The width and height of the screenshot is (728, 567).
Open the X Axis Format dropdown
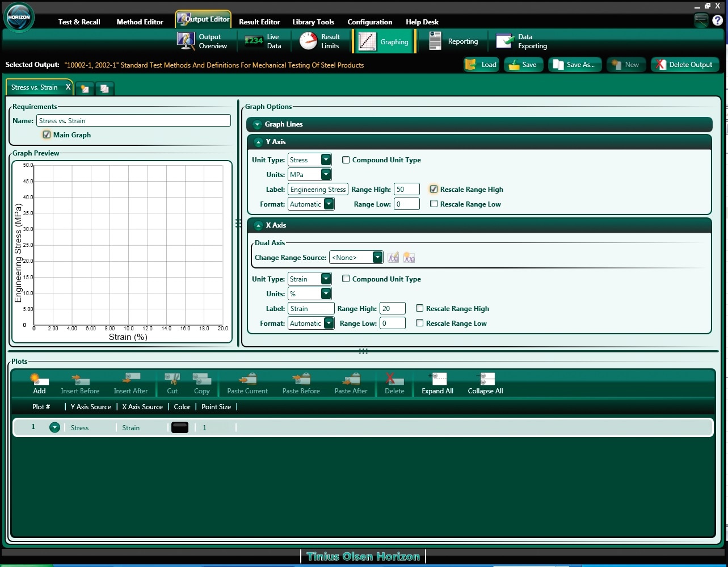point(329,324)
